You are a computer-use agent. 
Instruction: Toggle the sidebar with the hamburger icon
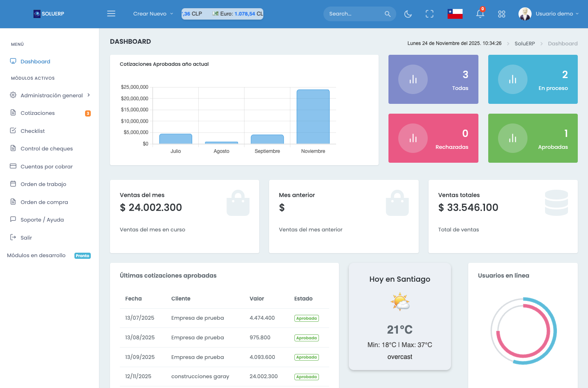pyautogui.click(x=111, y=13)
